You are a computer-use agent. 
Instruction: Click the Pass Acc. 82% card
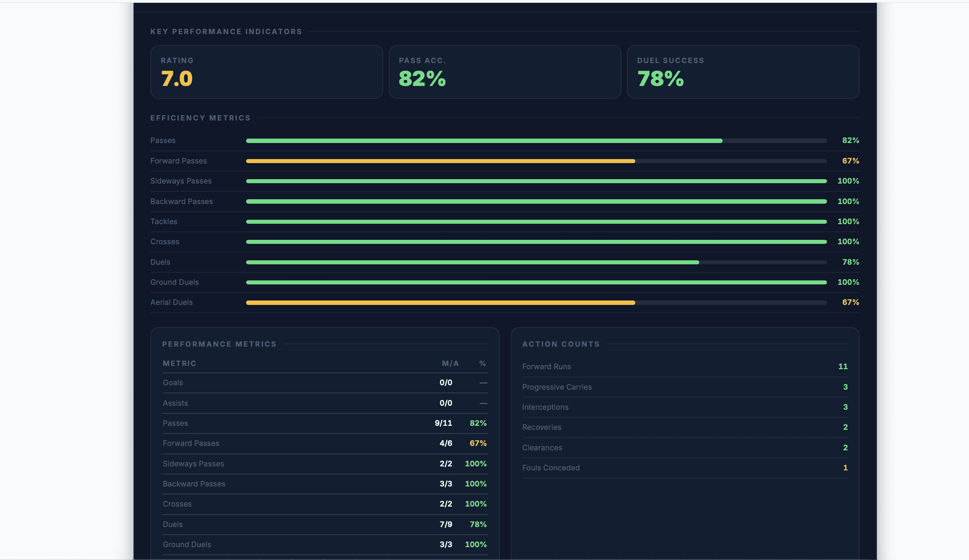505,72
